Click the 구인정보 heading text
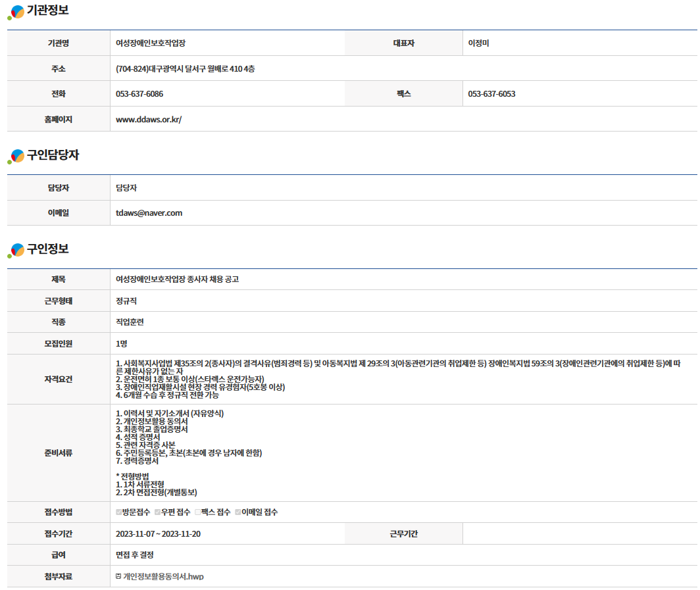The image size is (700, 590). point(47,249)
